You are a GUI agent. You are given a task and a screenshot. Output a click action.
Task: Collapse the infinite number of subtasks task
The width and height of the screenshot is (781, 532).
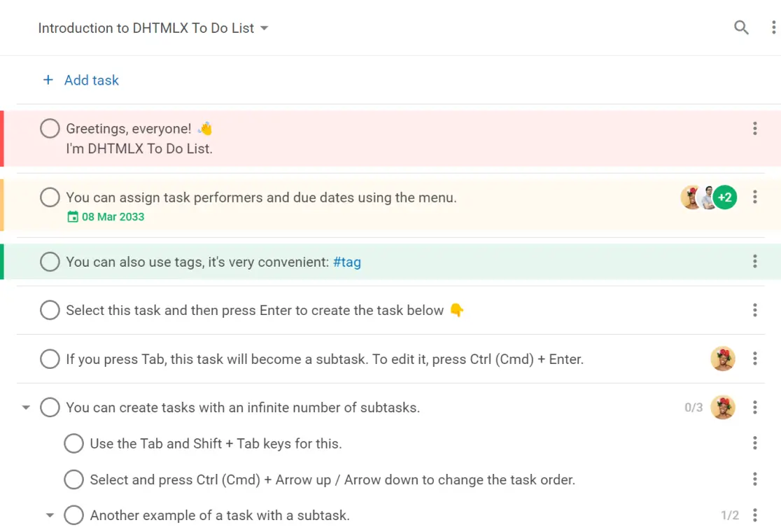point(26,407)
